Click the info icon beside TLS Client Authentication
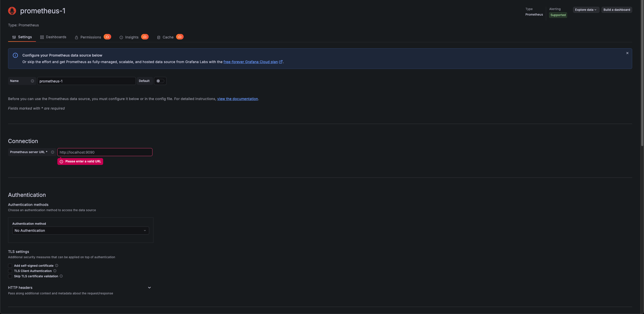 [x=55, y=271]
